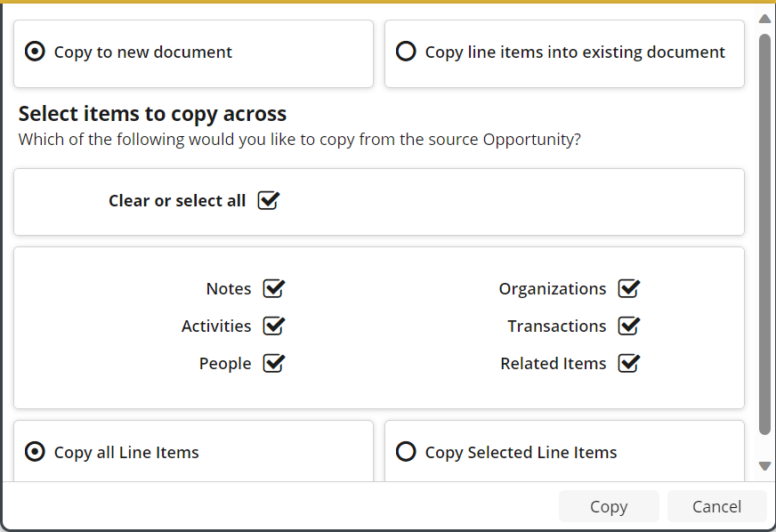
Task: Choose the Copy Selected Line Items option
Action: click(x=406, y=453)
